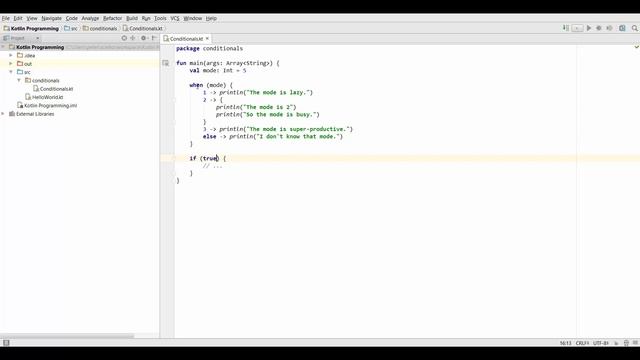Select the Conditionals.kt editor tab

pyautogui.click(x=186, y=38)
